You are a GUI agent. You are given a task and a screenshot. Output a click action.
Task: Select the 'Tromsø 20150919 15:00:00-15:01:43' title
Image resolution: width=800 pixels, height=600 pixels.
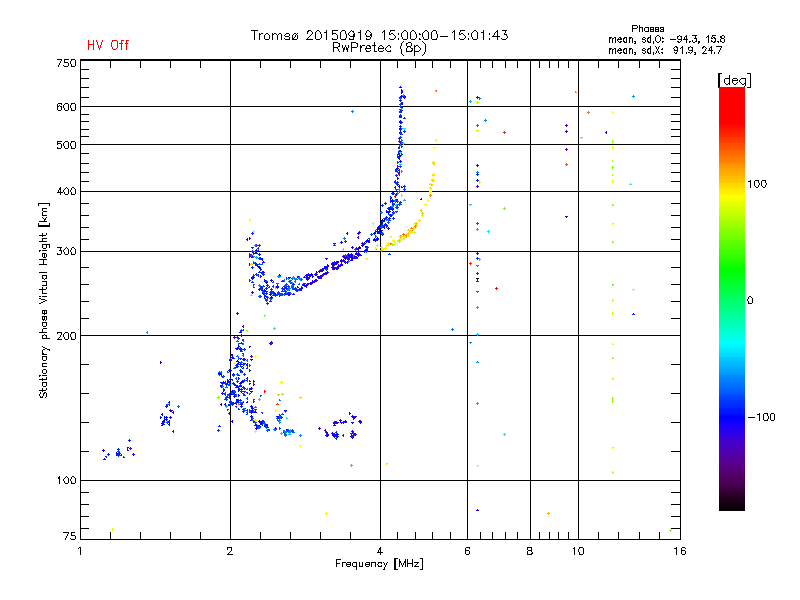click(x=379, y=35)
